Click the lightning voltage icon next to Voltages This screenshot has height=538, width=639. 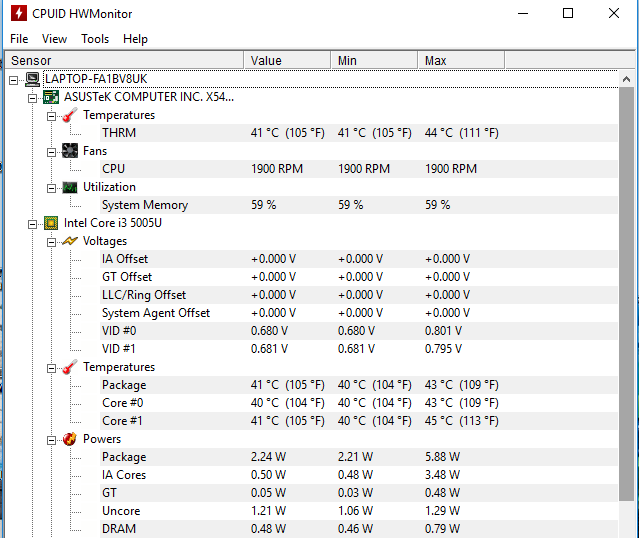pyautogui.click(x=70, y=241)
